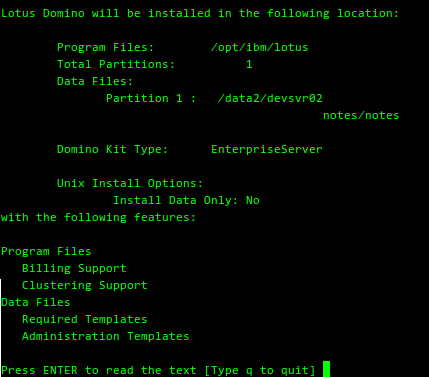Click the Lotus Domino install location heading
The width and height of the screenshot is (429, 377).
coord(200,13)
